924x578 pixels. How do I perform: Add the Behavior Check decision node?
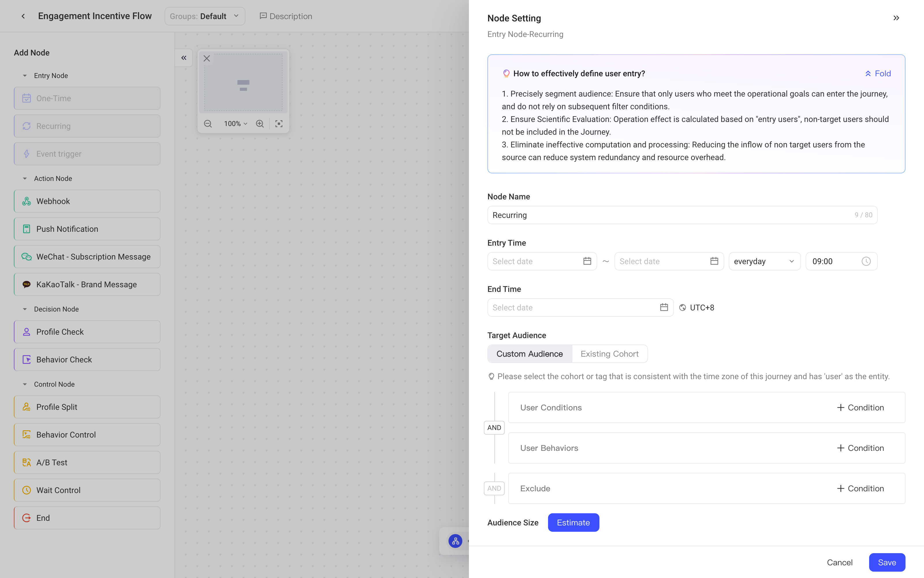coord(87,359)
